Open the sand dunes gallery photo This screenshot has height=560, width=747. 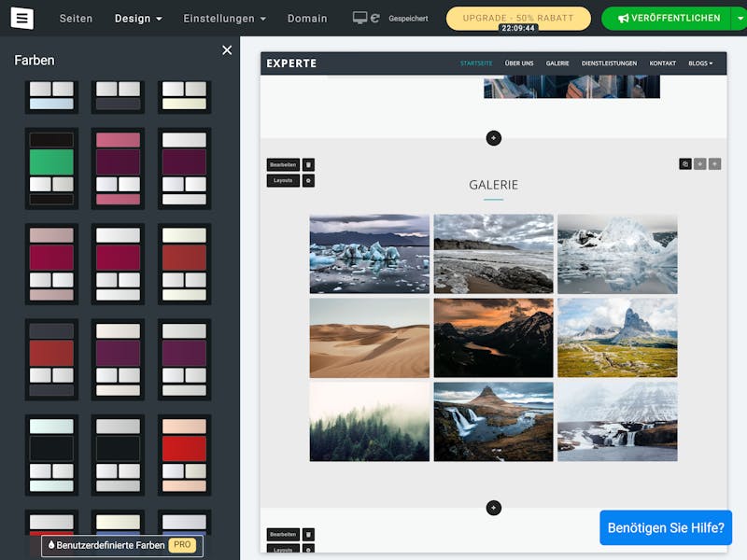pos(369,338)
